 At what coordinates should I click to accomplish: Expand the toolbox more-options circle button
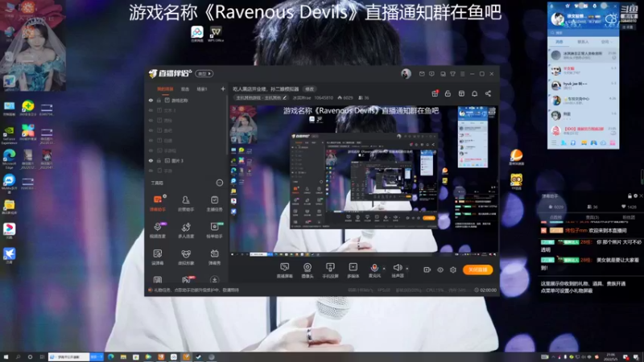219,183
